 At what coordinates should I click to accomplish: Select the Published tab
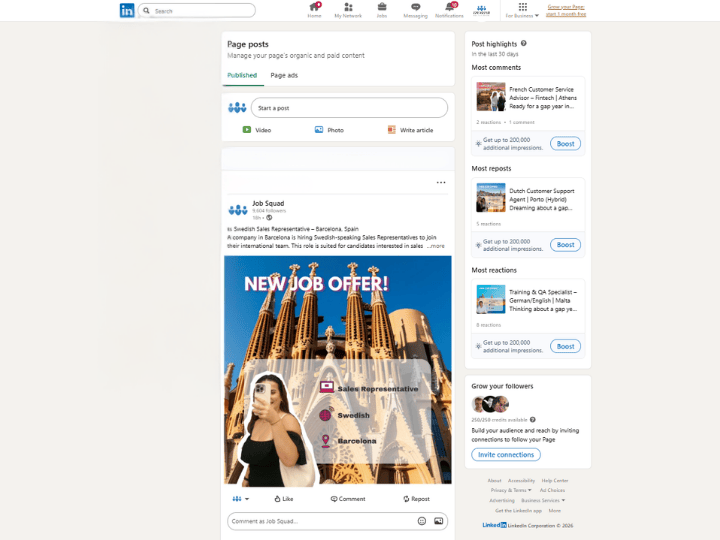click(x=242, y=75)
